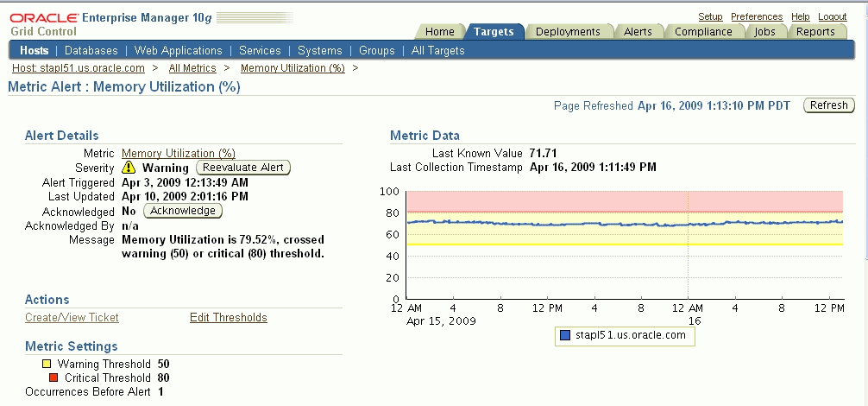Click the Apr 15, 2009 axis label
This screenshot has width=868, height=406.
(441, 321)
